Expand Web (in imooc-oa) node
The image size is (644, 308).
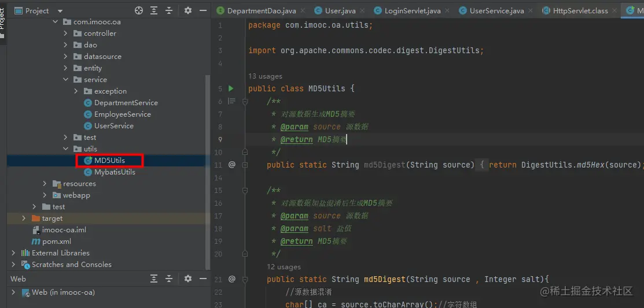(x=14, y=292)
